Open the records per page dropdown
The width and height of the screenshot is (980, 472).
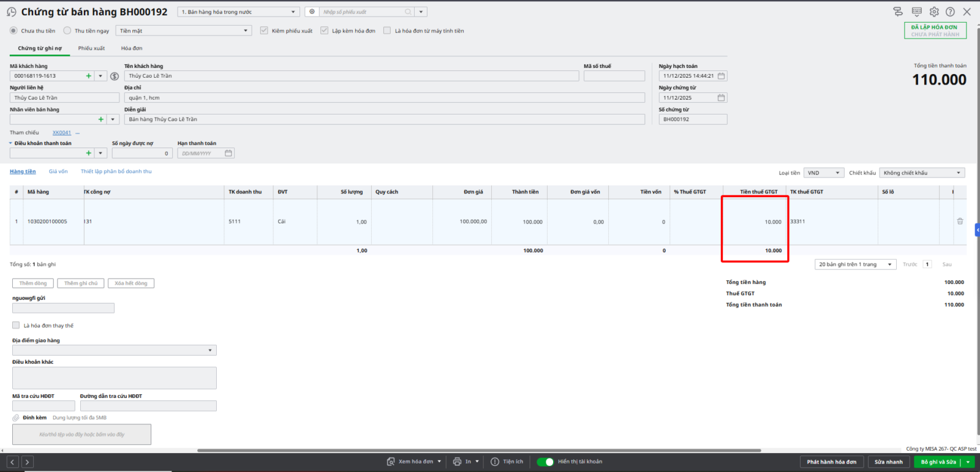pos(855,264)
